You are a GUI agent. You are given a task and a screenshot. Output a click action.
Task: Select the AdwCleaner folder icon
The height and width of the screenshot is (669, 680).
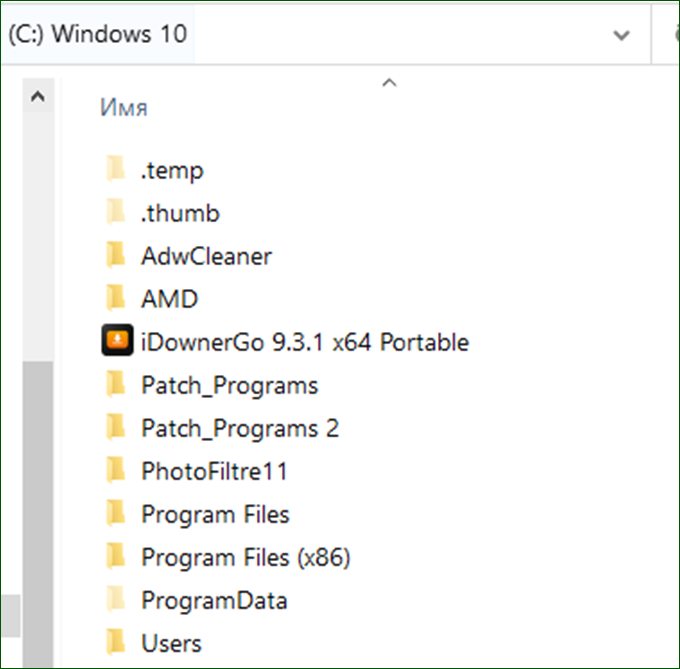pos(116,255)
